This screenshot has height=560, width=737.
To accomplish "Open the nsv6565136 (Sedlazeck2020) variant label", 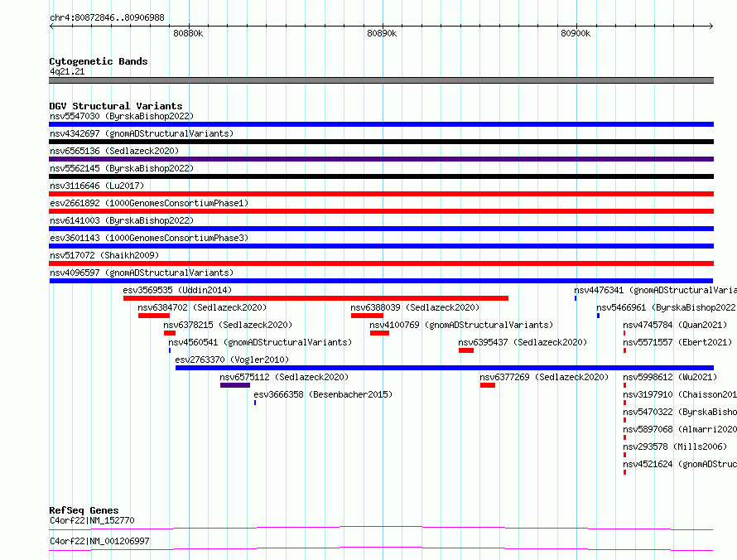I will (114, 151).
